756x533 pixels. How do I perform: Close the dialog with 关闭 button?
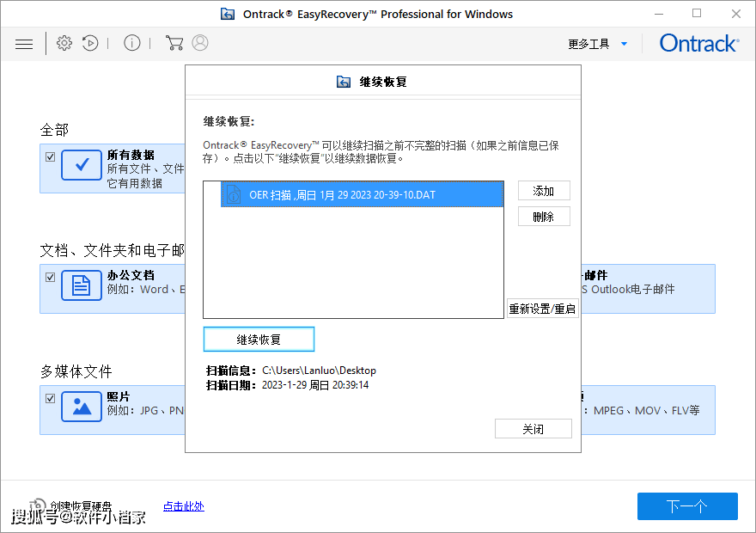(533, 429)
